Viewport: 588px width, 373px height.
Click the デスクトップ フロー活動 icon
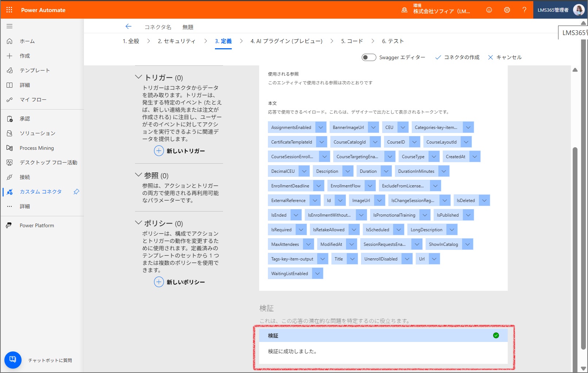9,163
